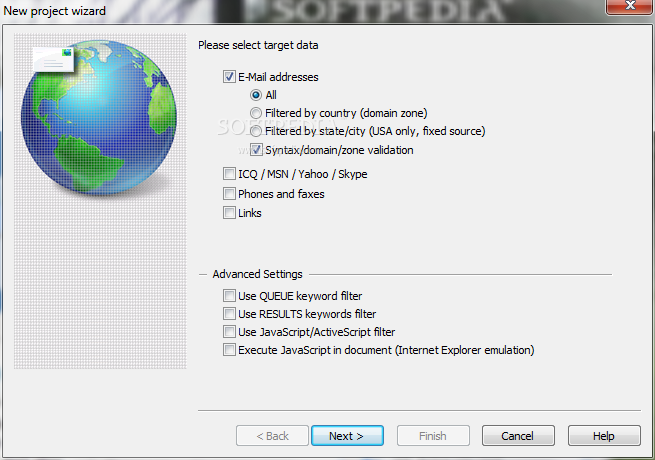This screenshot has width=655, height=460.
Task: Click the 'Please select target data' heading
Action: (x=258, y=45)
